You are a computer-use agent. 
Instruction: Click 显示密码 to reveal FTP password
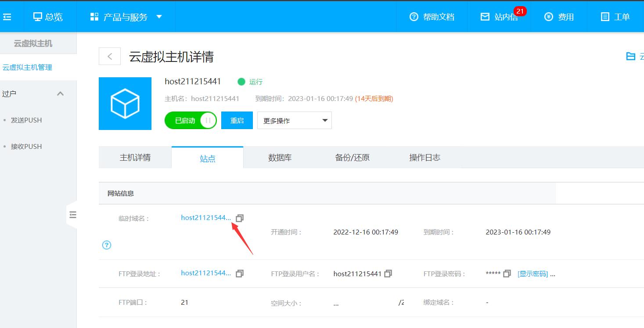coord(532,273)
